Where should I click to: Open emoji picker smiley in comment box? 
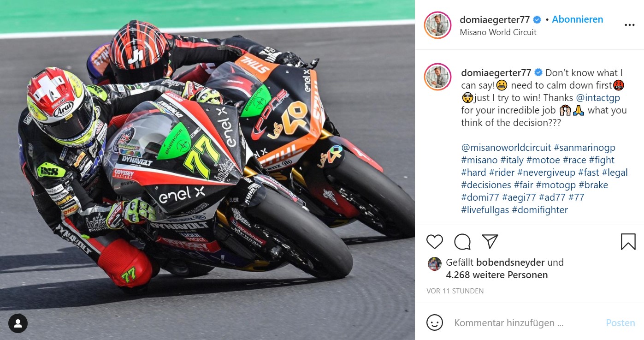pyautogui.click(x=435, y=322)
